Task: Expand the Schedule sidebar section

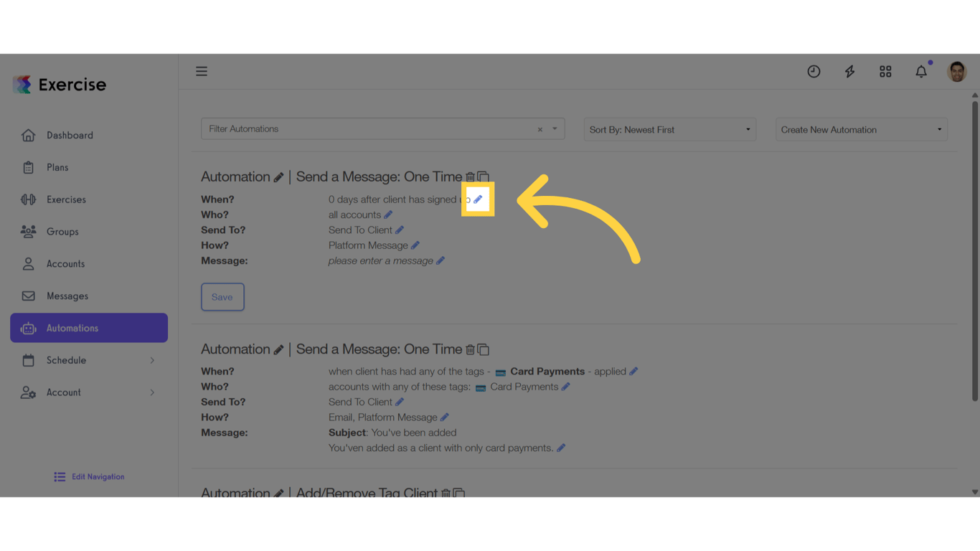Action: [88, 359]
